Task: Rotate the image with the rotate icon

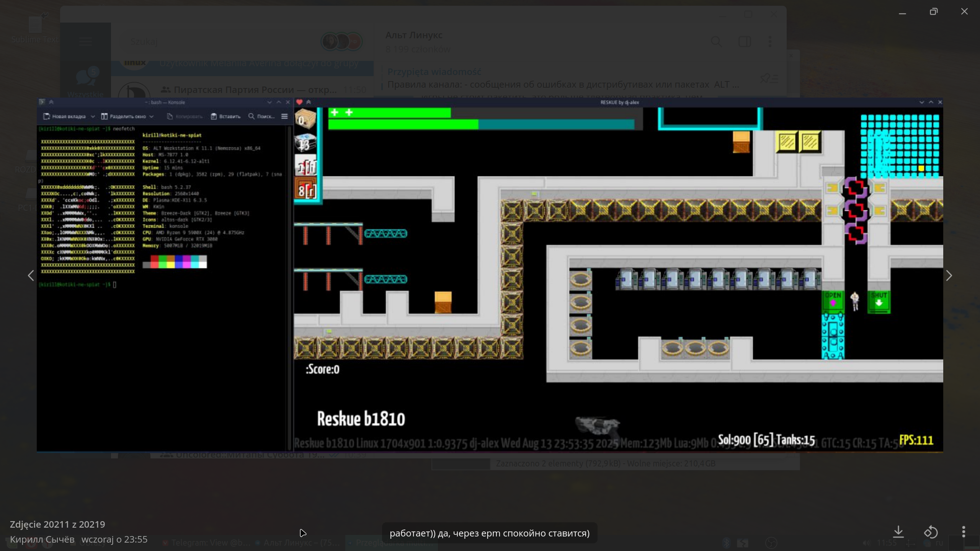Action: point(931,532)
